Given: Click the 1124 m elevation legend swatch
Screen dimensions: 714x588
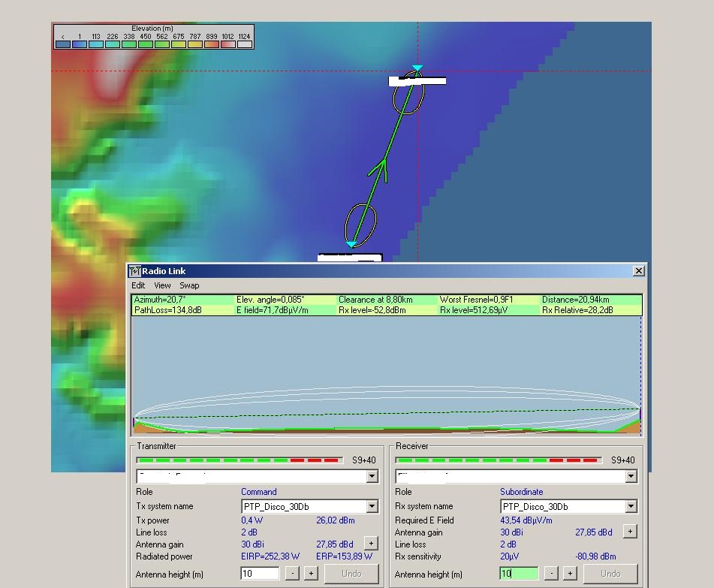Looking at the screenshot, I should point(245,44).
